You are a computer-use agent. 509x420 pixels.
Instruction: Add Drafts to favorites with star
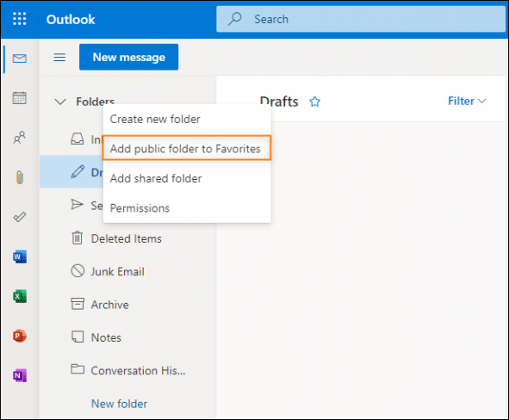pos(314,102)
